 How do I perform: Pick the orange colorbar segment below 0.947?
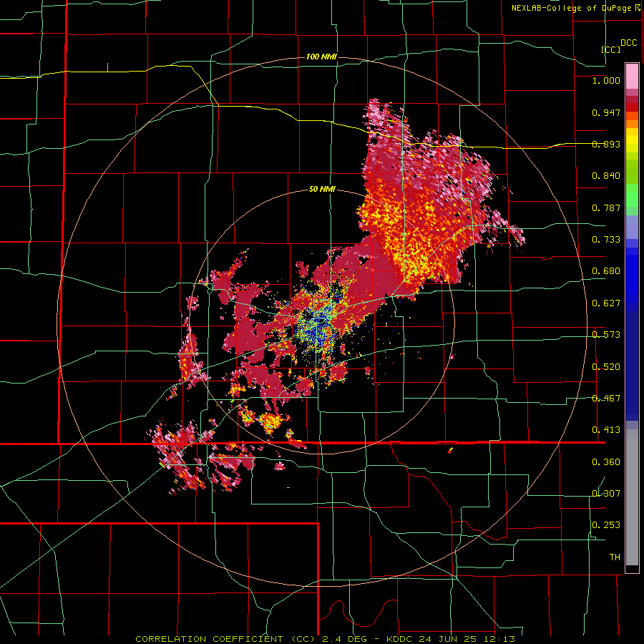pyautogui.click(x=632, y=124)
